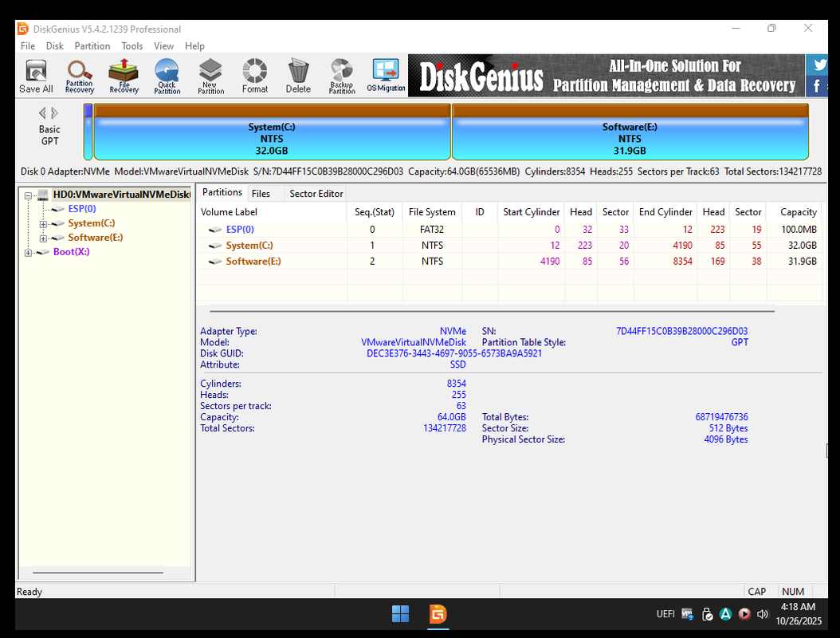Screen dimensions: 840x638
Task: Select System(C:) block in disk map
Action: [272, 132]
